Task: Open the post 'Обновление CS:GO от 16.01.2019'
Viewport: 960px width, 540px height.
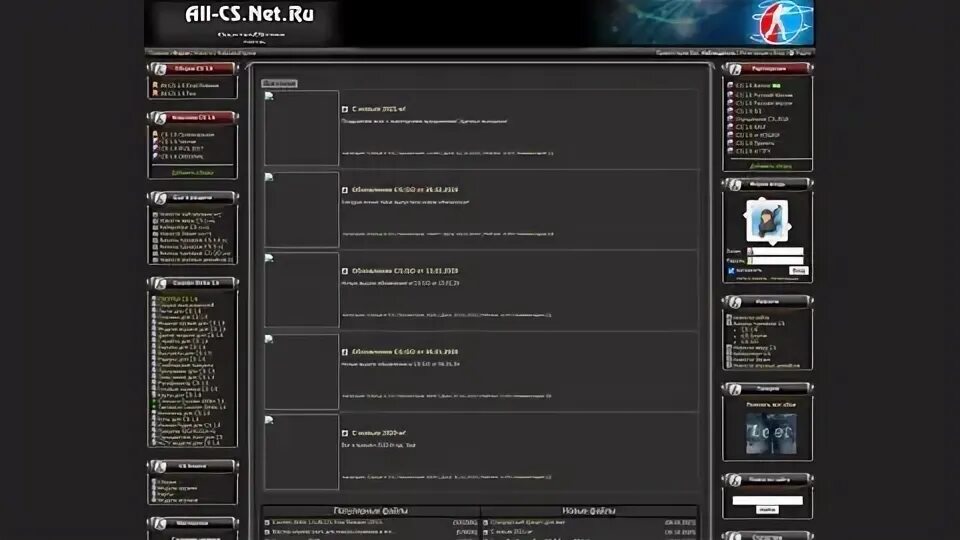Action: pyautogui.click(x=405, y=352)
